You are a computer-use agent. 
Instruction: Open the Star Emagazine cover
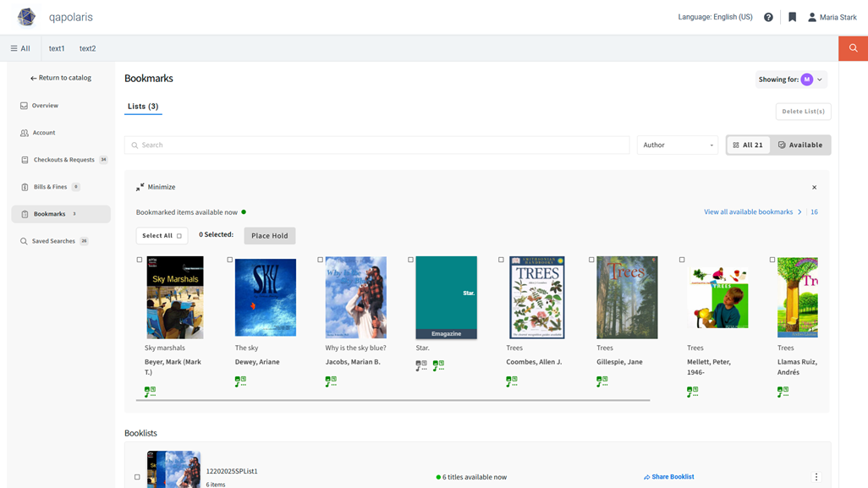click(x=446, y=297)
